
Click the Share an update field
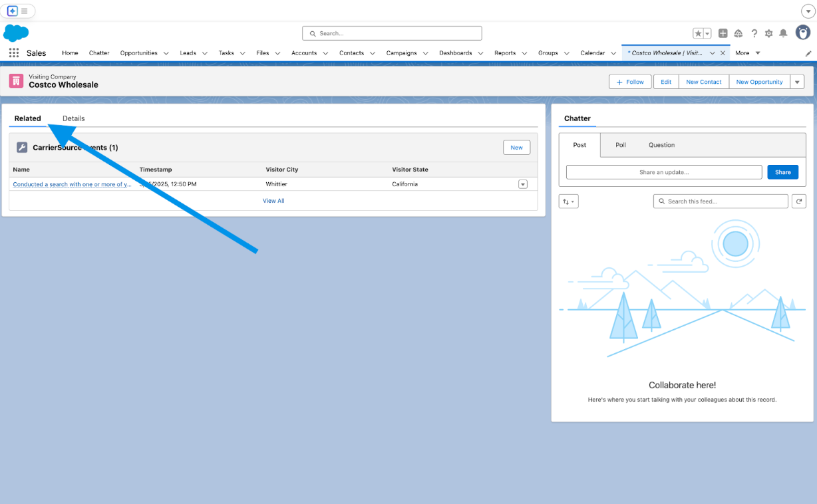(664, 172)
